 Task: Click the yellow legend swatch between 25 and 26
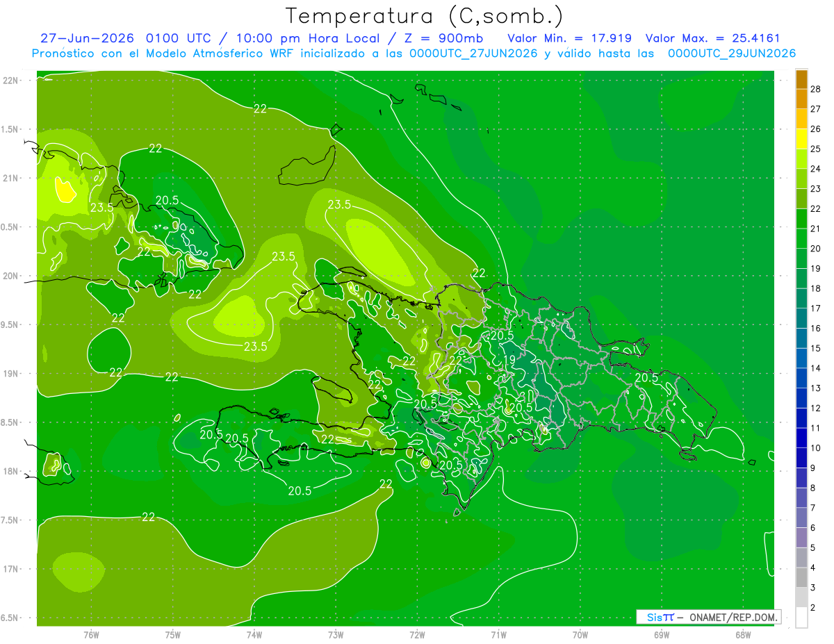pyautogui.click(x=801, y=139)
